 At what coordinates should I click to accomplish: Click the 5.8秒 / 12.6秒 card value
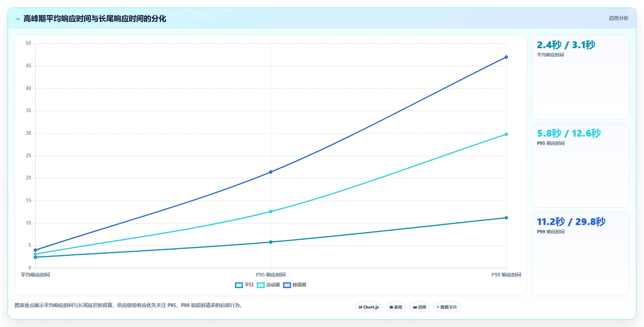tap(569, 134)
